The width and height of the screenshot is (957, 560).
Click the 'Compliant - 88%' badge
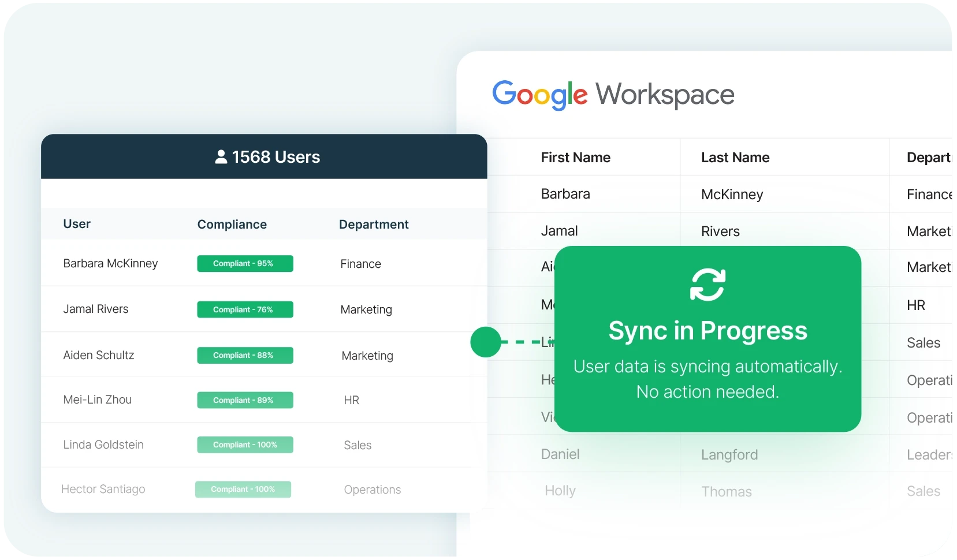point(245,355)
